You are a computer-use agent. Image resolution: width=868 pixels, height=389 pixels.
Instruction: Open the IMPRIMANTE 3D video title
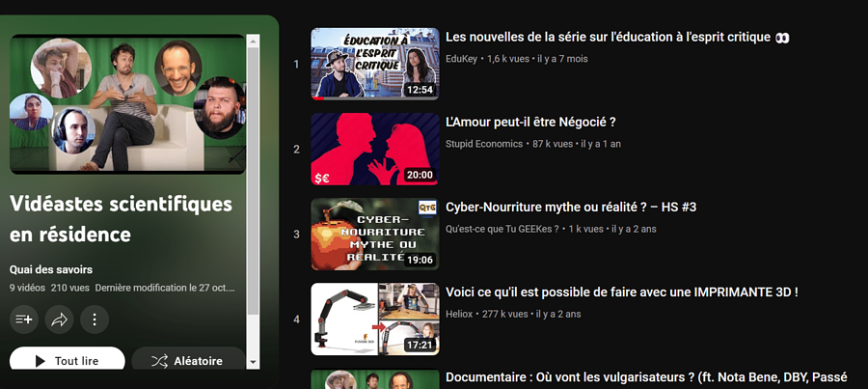[621, 292]
